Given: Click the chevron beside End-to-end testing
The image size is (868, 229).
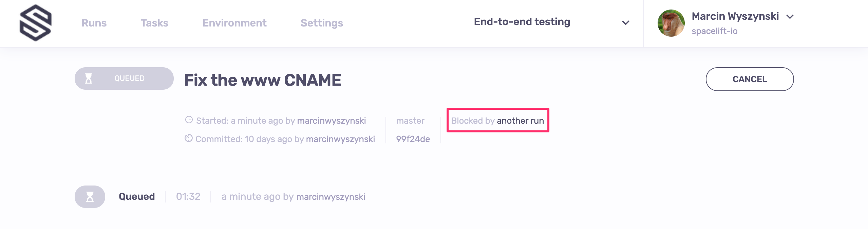Looking at the screenshot, I should 625,23.
